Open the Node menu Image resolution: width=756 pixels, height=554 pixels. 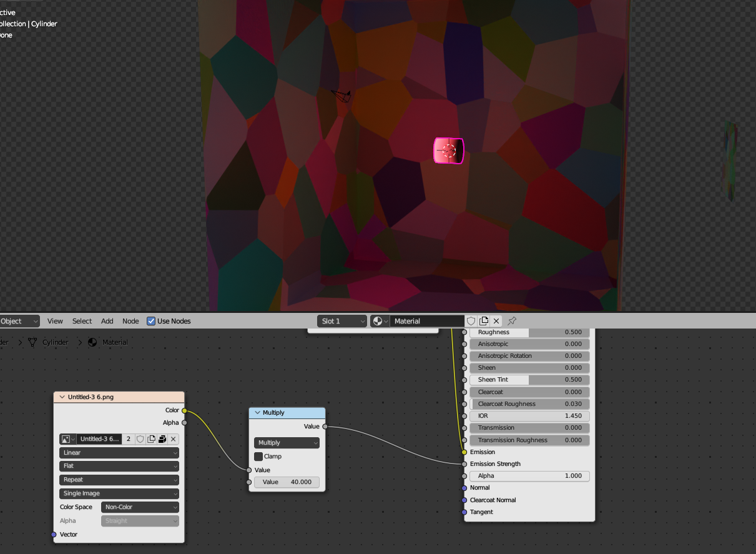click(130, 321)
